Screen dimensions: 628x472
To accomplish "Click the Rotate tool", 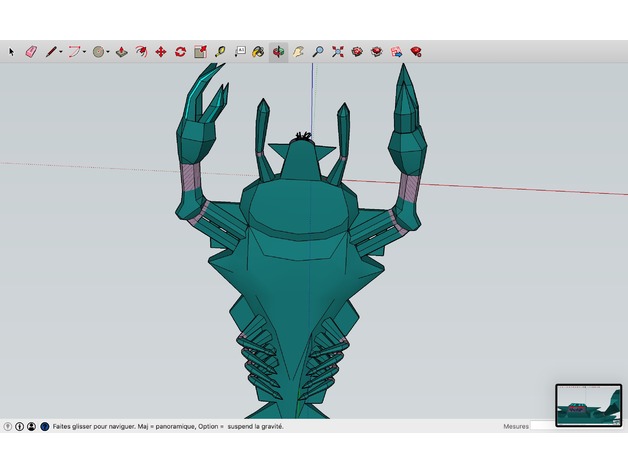I will pos(180,51).
